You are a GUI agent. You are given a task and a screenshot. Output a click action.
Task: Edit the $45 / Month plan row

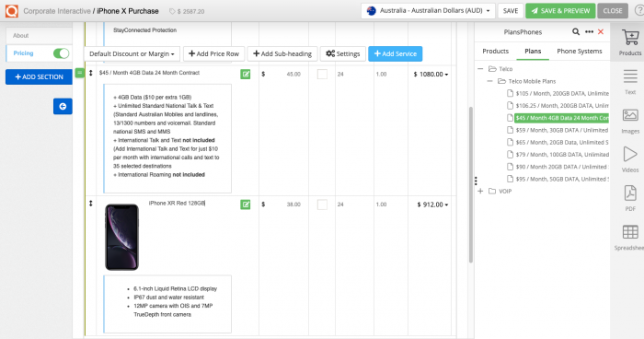coord(246,74)
